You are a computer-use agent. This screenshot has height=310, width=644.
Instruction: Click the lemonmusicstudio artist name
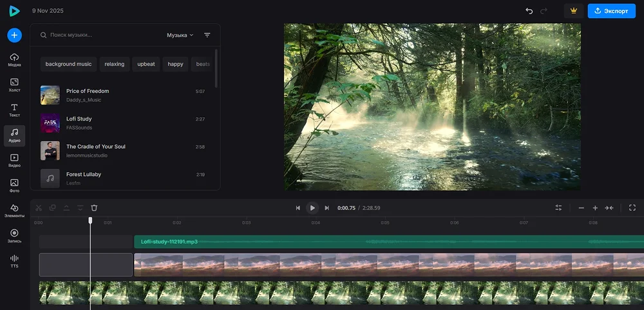(x=87, y=155)
